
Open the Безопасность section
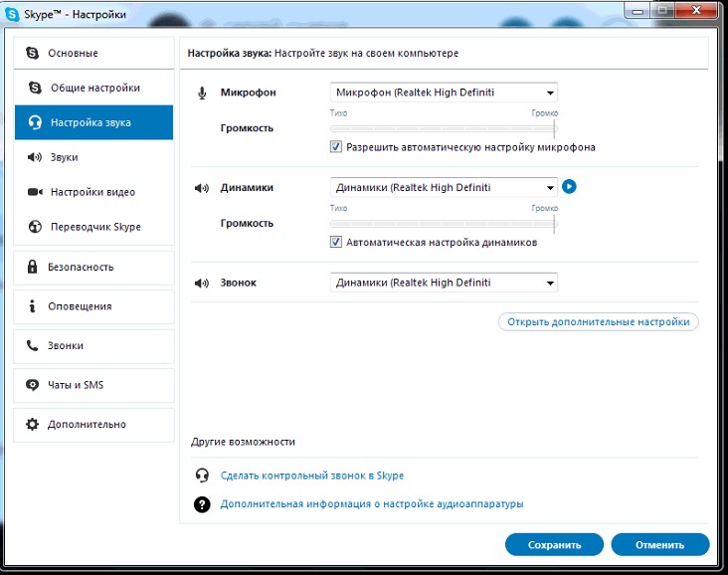(93, 267)
